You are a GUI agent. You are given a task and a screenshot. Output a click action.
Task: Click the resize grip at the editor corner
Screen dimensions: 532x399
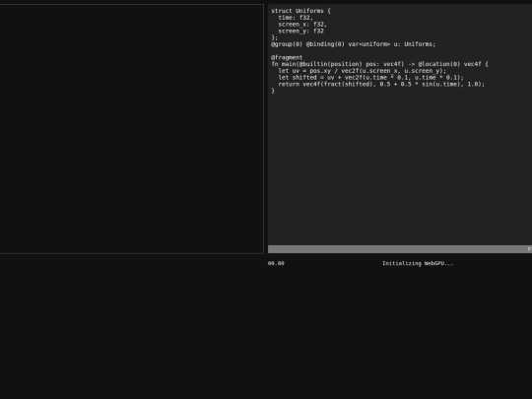click(x=529, y=249)
